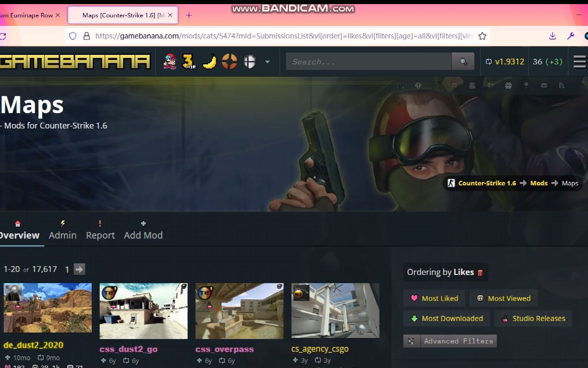
Task: Open the hamburger main menu
Action: coord(579,62)
